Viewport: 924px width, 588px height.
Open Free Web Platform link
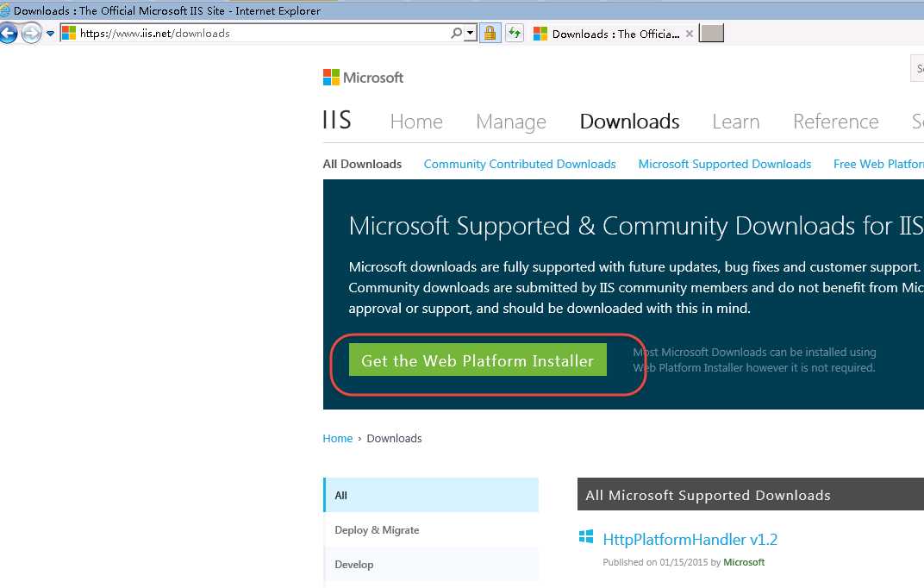[x=878, y=164]
